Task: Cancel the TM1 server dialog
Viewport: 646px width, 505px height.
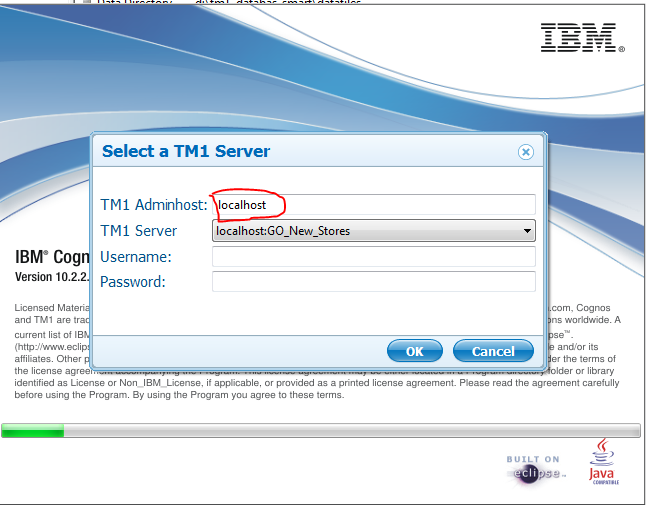Action: point(493,351)
